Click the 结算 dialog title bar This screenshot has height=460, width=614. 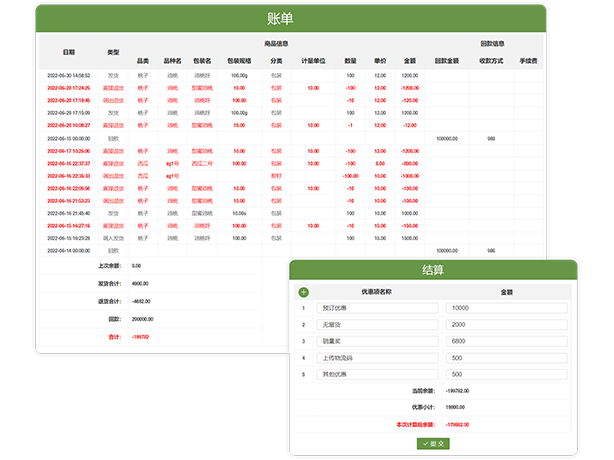pyautogui.click(x=434, y=270)
